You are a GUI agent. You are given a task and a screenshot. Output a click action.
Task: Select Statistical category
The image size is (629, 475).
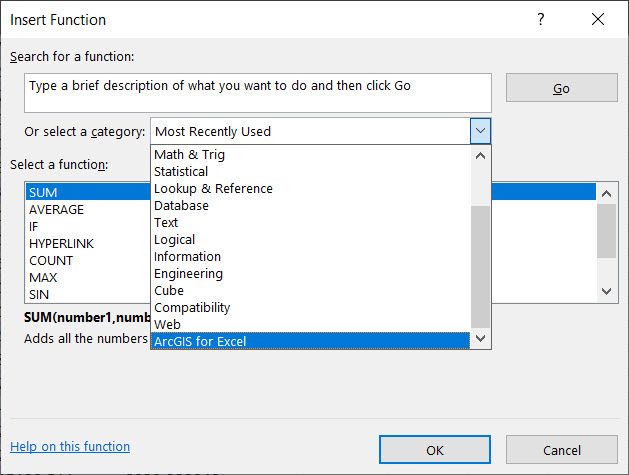click(181, 171)
